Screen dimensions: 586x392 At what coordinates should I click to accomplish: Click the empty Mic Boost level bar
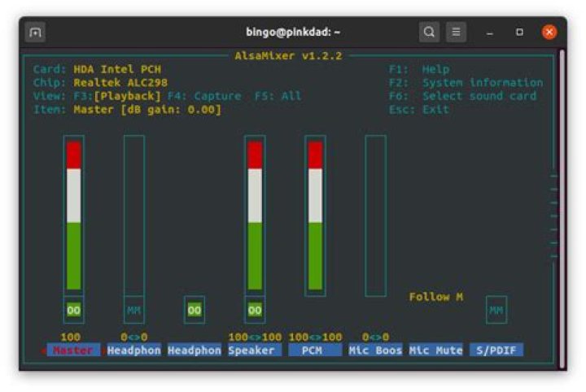(x=375, y=216)
